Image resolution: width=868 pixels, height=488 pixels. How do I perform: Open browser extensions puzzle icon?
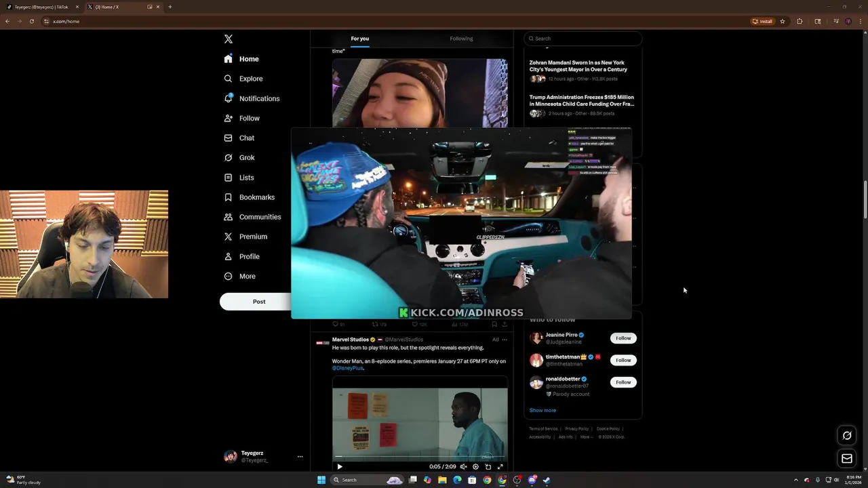[800, 21]
